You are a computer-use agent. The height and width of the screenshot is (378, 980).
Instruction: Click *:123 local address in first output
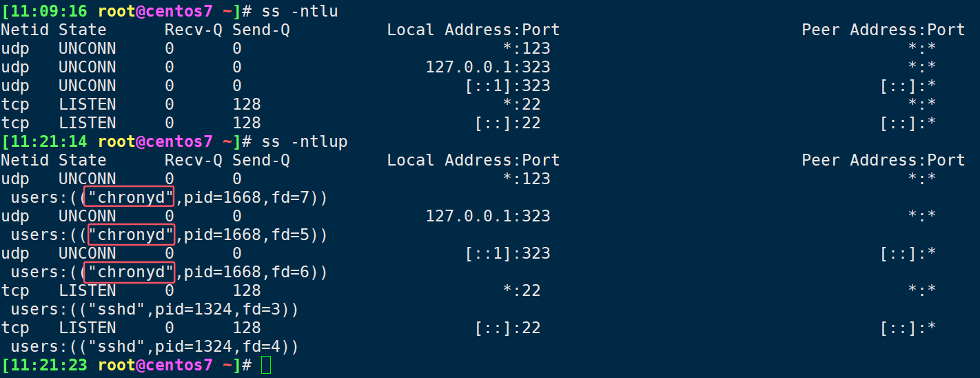click(x=527, y=48)
